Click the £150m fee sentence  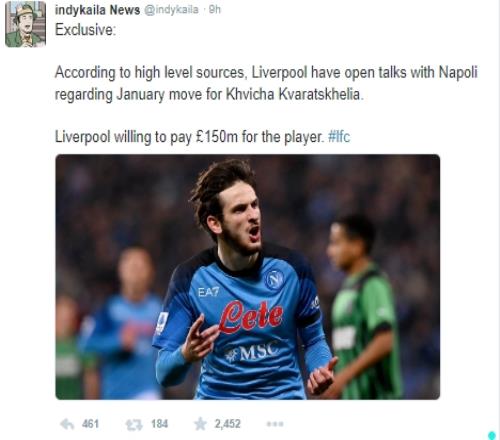click(189, 137)
